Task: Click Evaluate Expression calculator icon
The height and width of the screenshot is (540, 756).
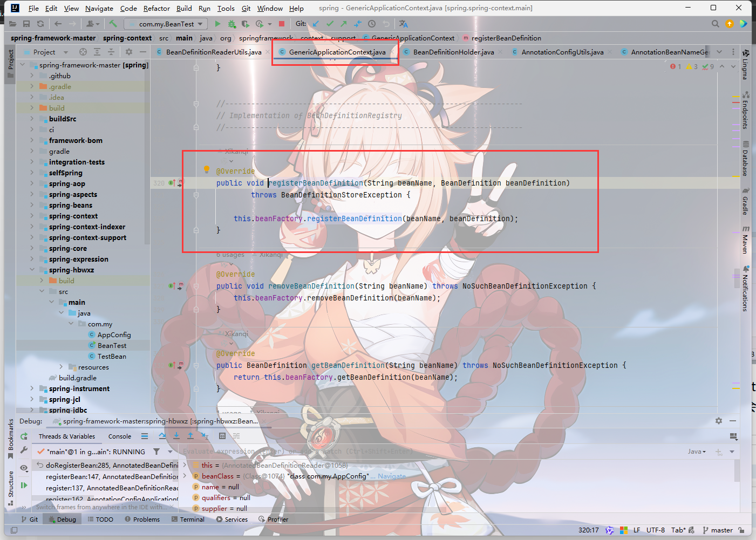Action: click(x=222, y=436)
